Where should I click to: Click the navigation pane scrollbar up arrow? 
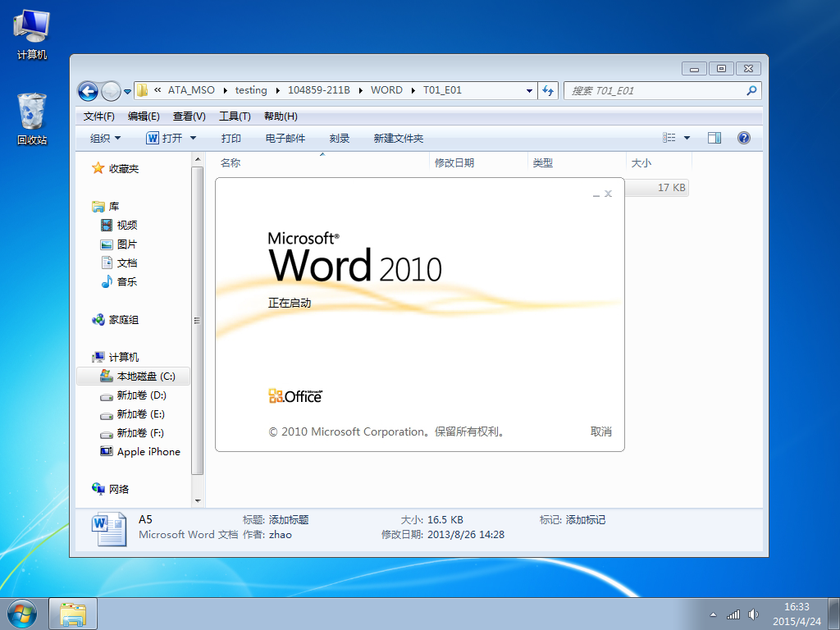[197, 159]
